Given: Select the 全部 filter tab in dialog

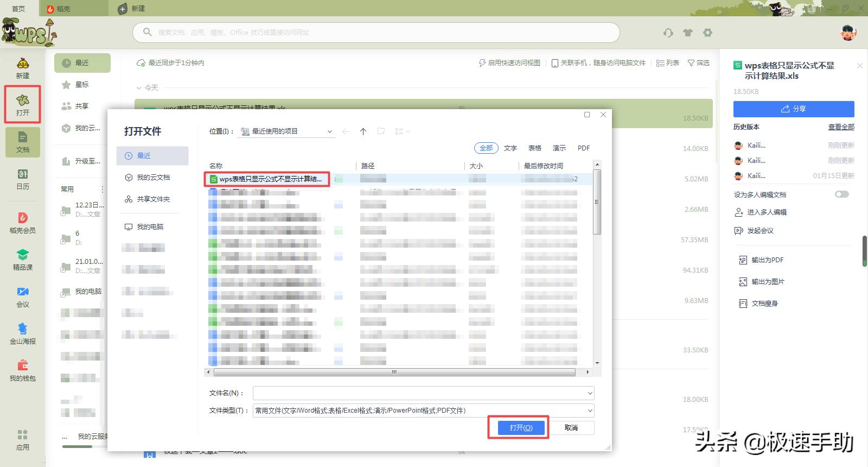Looking at the screenshot, I should 486,148.
